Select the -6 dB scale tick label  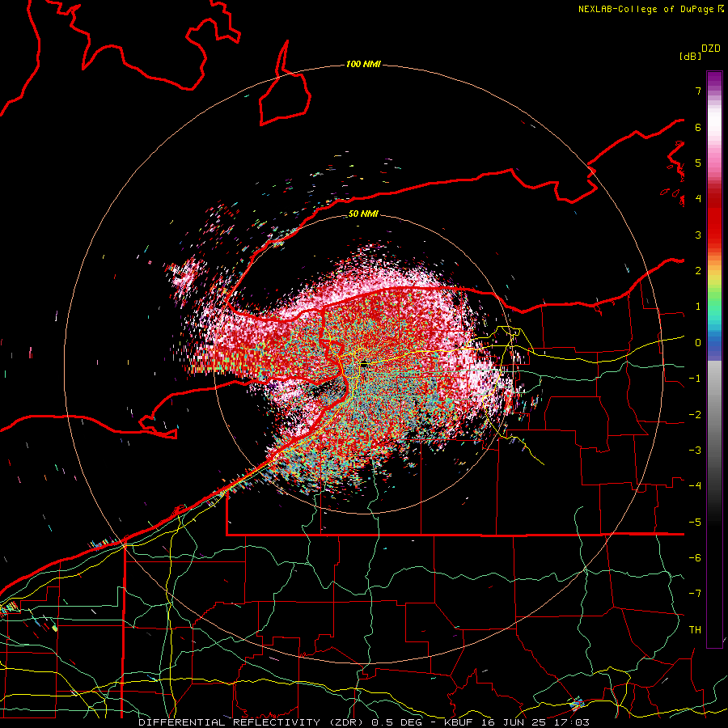(695, 558)
